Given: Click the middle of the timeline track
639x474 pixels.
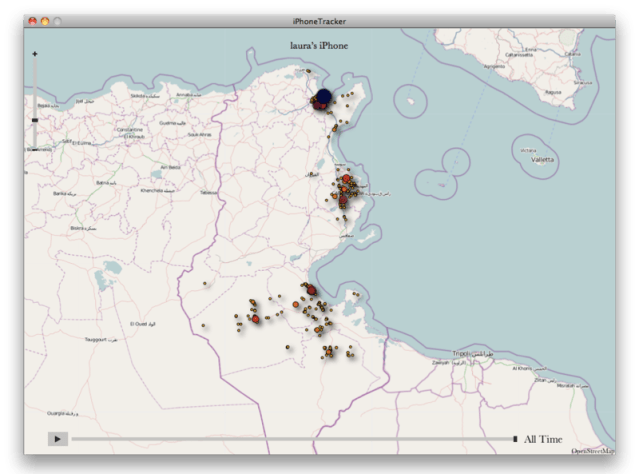Looking at the screenshot, I should click(292, 439).
